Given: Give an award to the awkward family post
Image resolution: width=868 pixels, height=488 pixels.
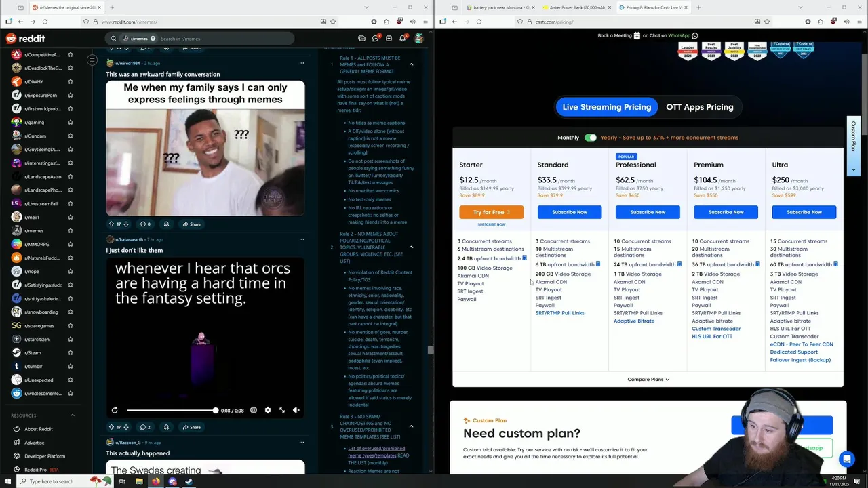Looking at the screenshot, I should coord(166,224).
